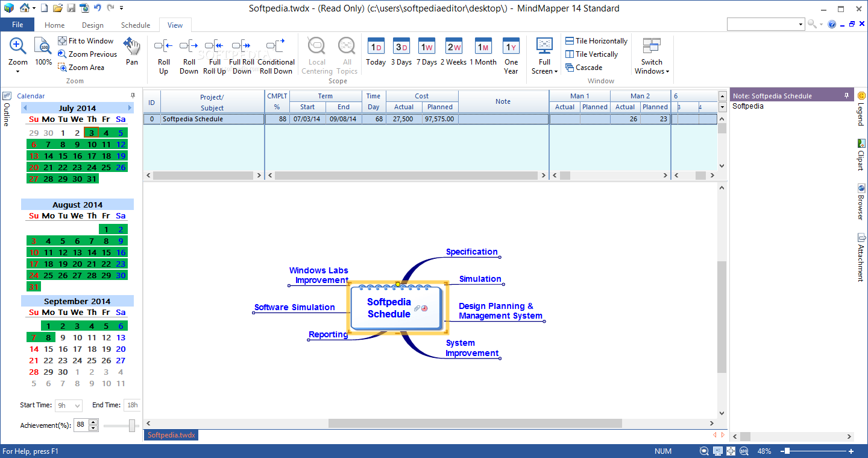Enter Full Screen mode
Screen dimensions: 868x458
pos(544,56)
